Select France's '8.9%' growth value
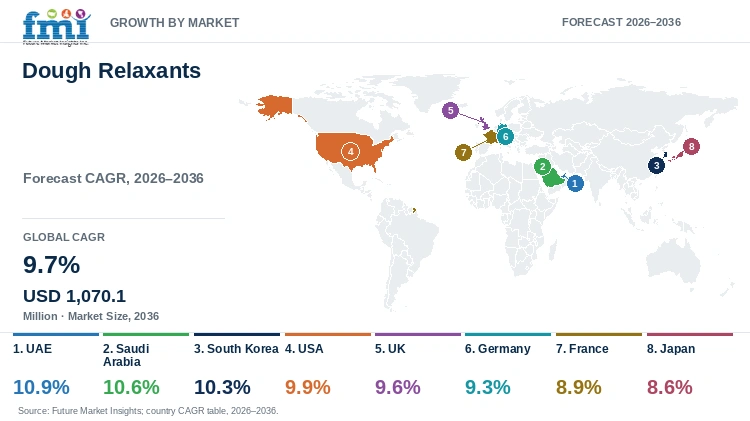Screen dimensions: 750x421 tap(578, 387)
